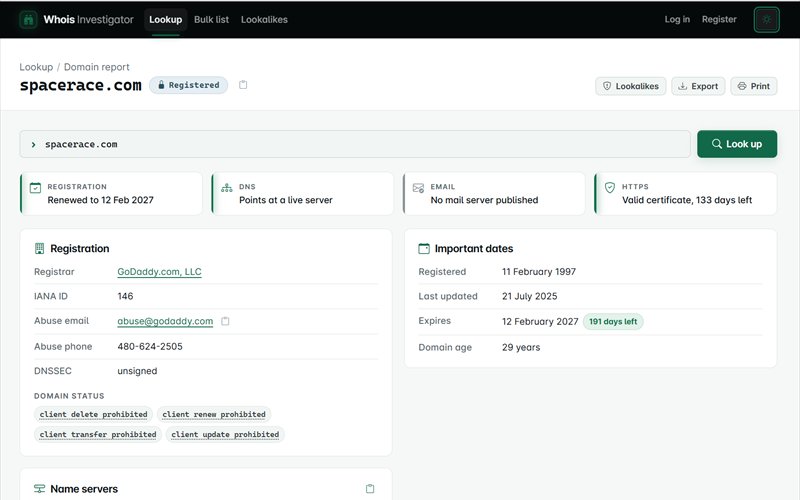Click the server icon beside Name servers
This screenshot has height=500, width=800.
tap(39, 489)
